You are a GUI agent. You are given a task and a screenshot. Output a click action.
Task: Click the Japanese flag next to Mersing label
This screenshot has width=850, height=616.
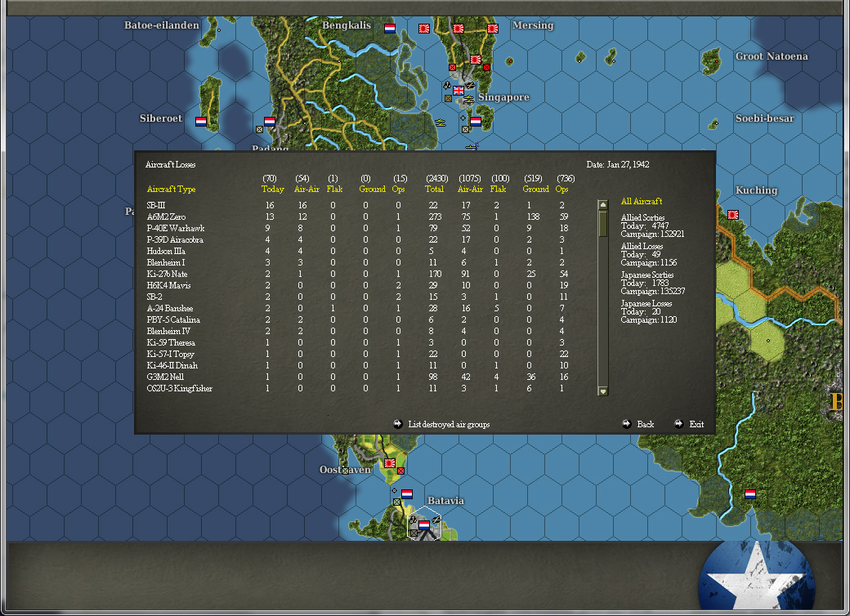(x=493, y=29)
